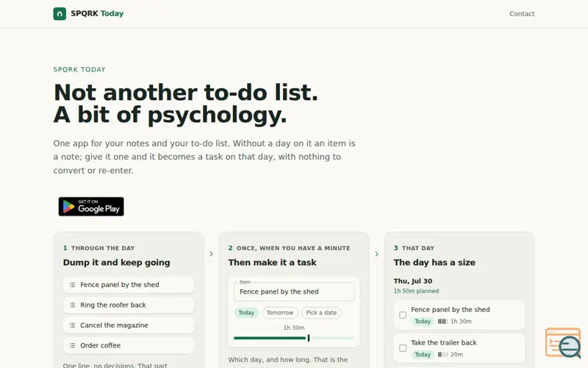Click the SPQRK TODAY eyebrow label above headline
This screenshot has width=588, height=368.
[x=79, y=69]
